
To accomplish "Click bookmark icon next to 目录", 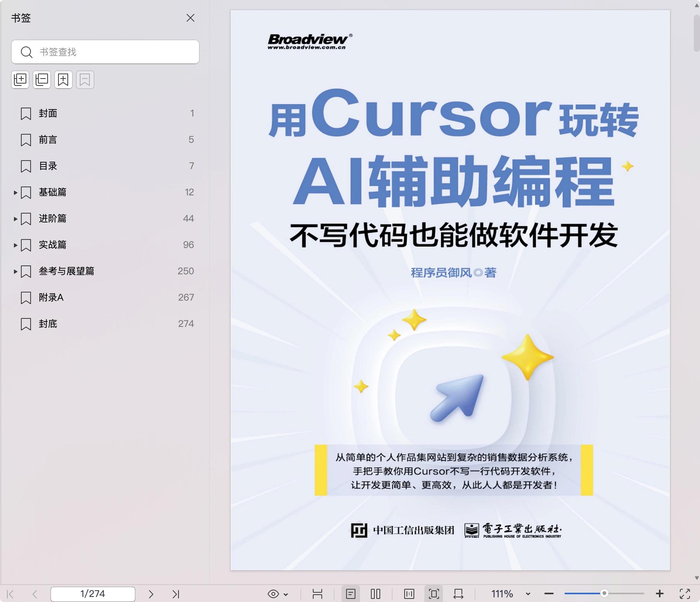I will coord(26,166).
